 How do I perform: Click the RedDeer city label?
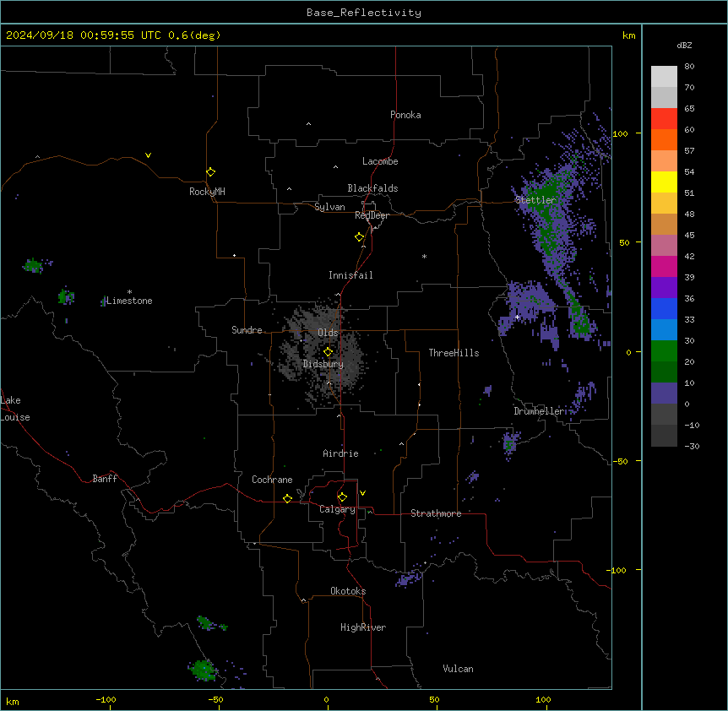pos(372,215)
